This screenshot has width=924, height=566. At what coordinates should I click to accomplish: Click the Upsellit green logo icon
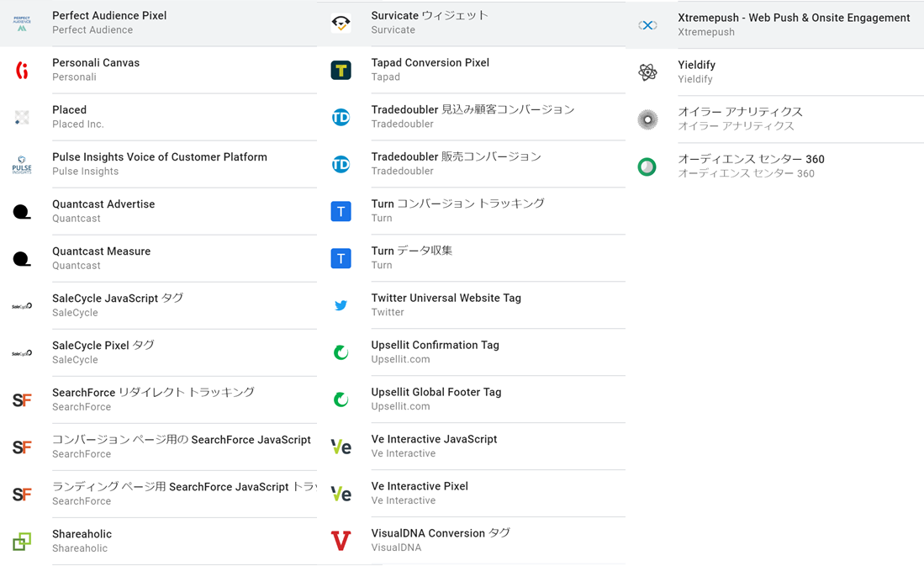341,352
